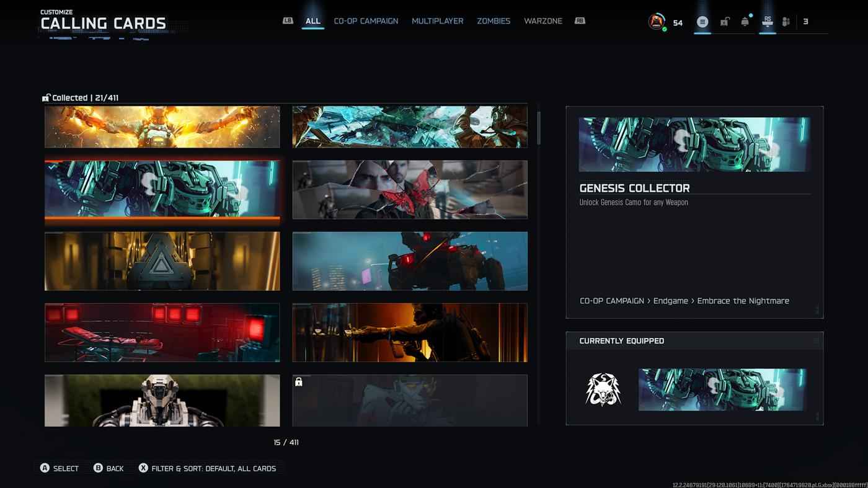This screenshot has height=488, width=868.
Task: Click the unlock padlock icon in header
Action: tap(724, 22)
